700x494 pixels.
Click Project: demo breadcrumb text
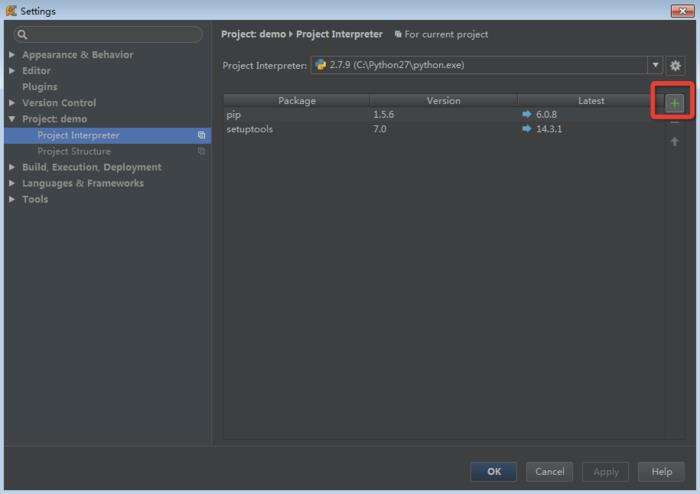[x=253, y=34]
